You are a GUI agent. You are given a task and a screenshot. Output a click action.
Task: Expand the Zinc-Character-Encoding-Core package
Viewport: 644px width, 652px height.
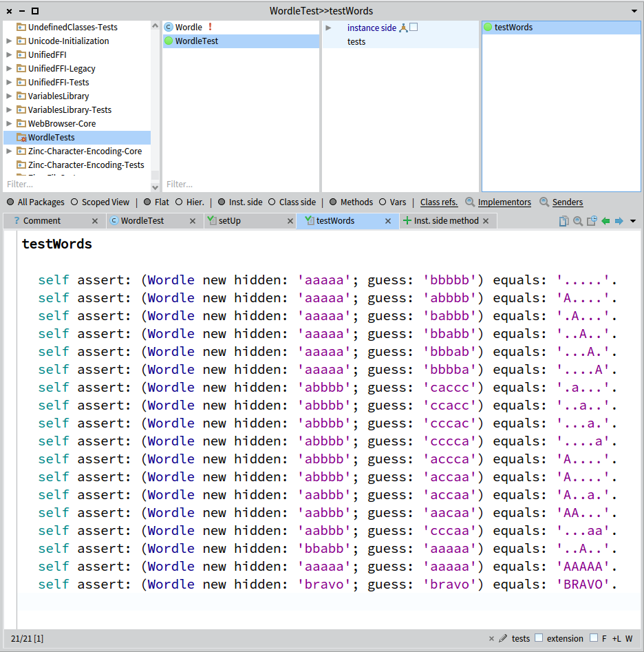coord(9,151)
